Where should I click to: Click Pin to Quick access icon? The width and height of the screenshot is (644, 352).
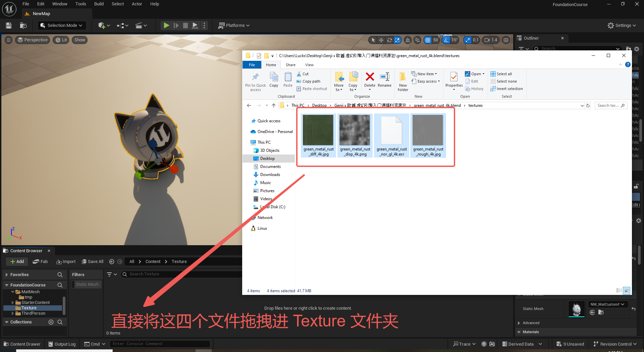coord(255,77)
